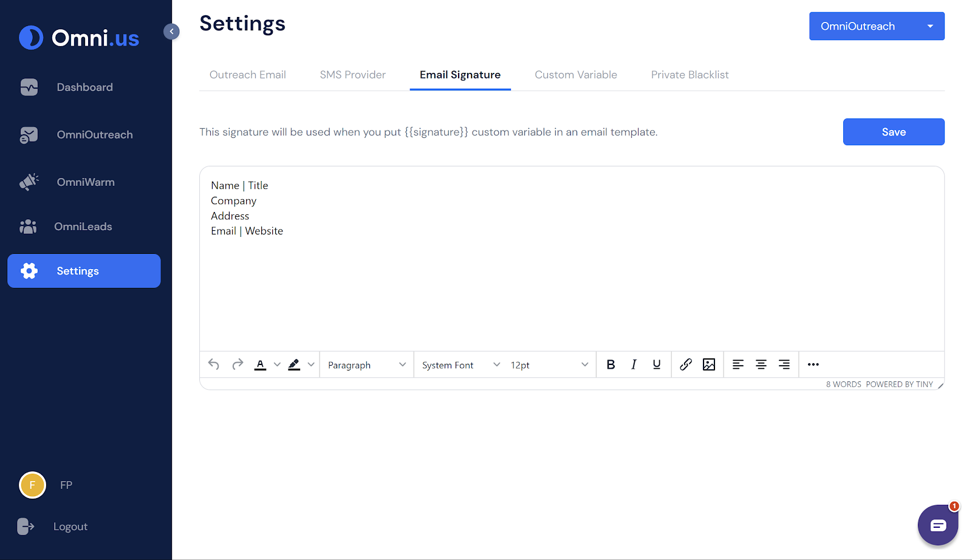This screenshot has height=560, width=972.
Task: Toggle bold formatting
Action: pos(611,364)
